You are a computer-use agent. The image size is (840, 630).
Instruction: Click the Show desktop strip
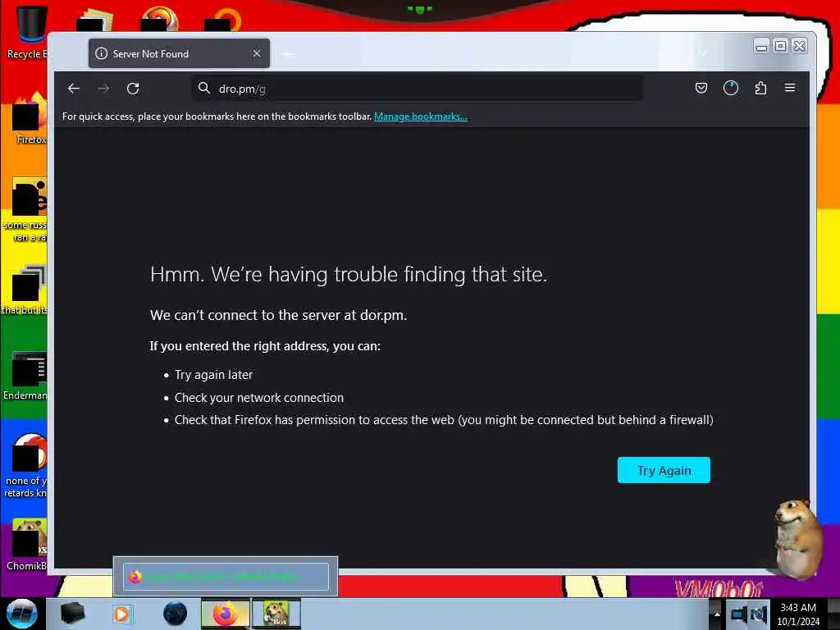833,614
